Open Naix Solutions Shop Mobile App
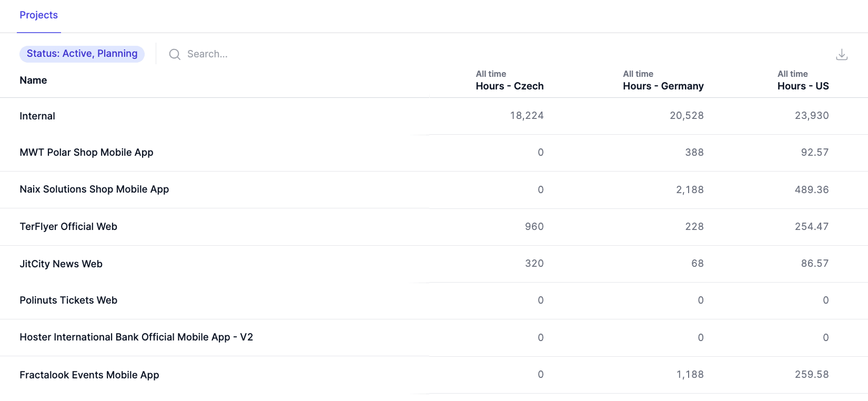This screenshot has height=401, width=868. click(x=94, y=189)
